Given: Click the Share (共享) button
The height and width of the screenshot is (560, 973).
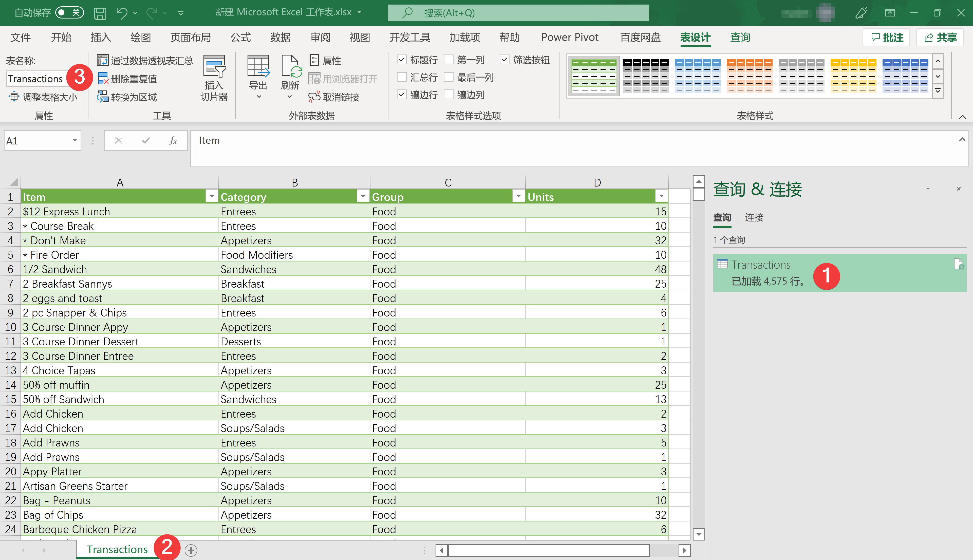Looking at the screenshot, I should click(940, 37).
